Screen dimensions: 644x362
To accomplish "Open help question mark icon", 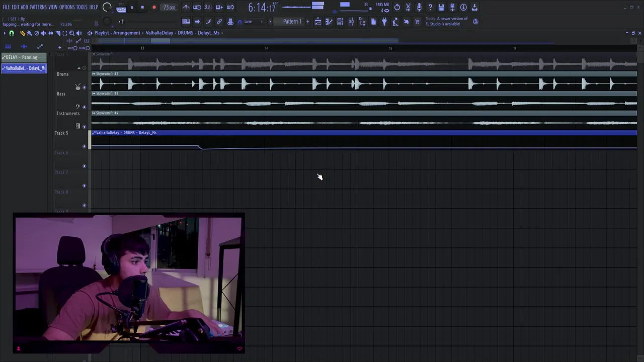I will 430,8.
